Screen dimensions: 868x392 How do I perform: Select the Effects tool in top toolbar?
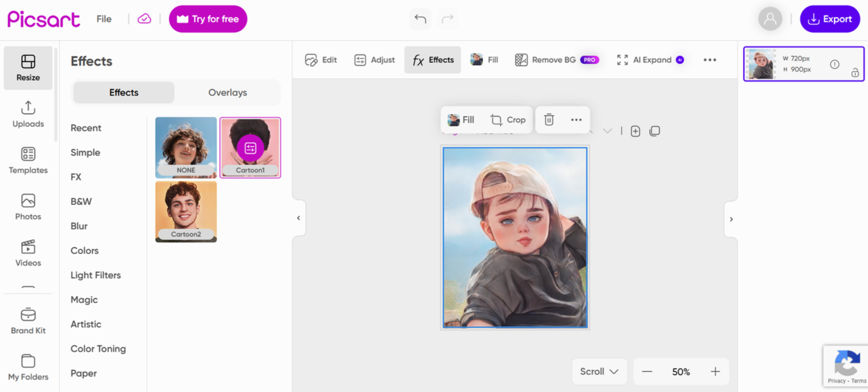point(433,60)
